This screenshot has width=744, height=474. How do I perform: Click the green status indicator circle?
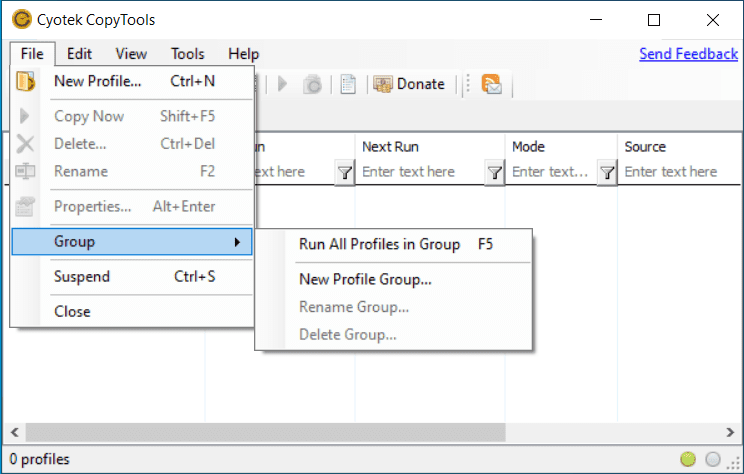[x=688, y=459]
